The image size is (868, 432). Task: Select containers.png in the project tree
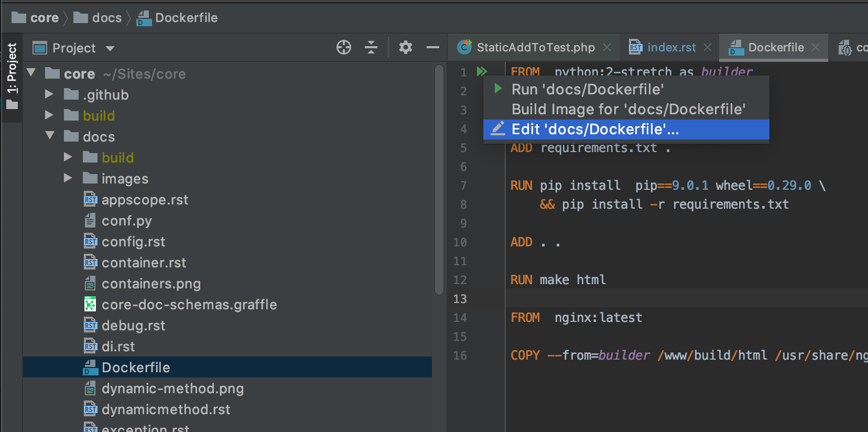(x=151, y=284)
